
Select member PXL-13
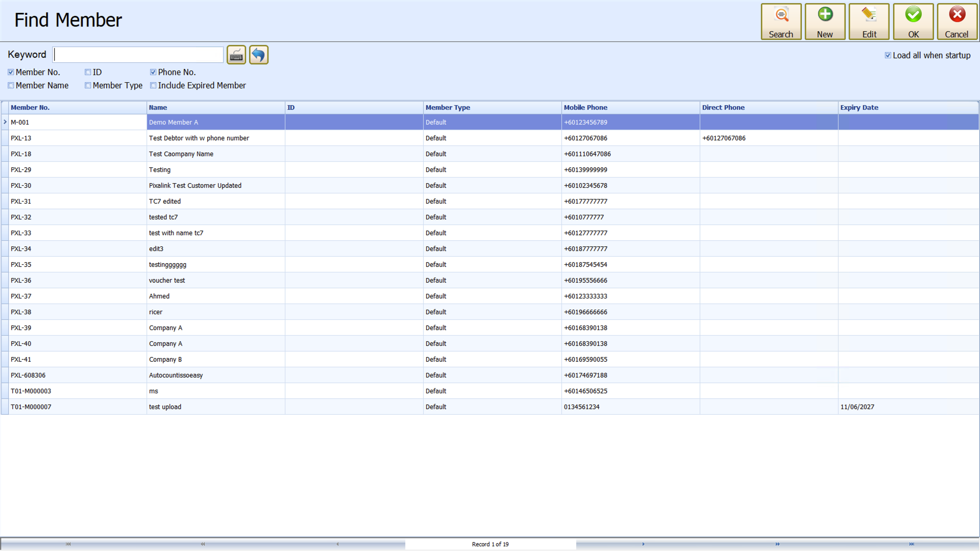click(21, 138)
